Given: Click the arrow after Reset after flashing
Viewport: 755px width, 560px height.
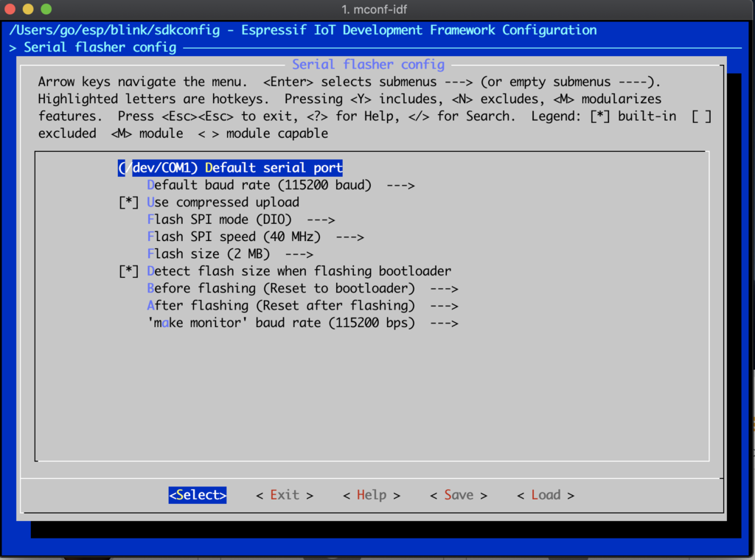Looking at the screenshot, I should pos(444,307).
